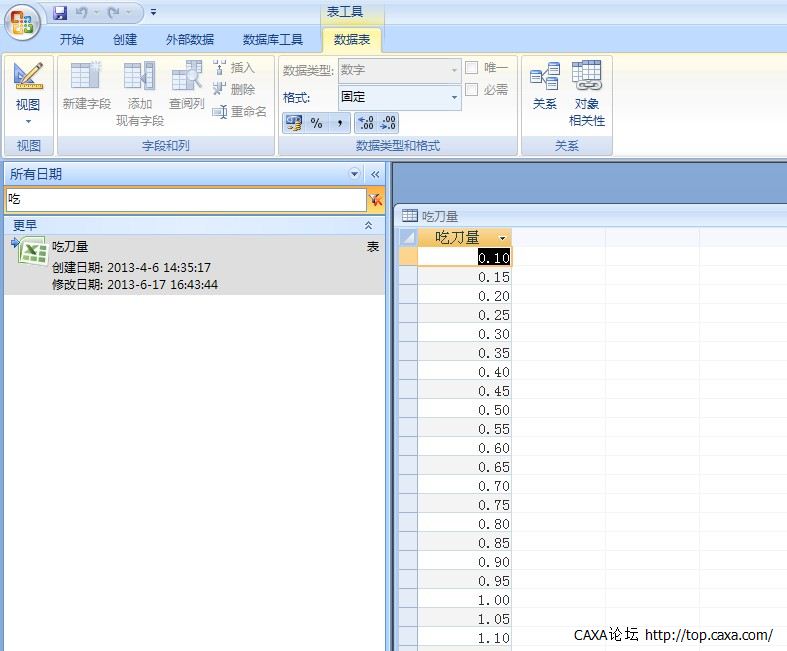Undo the last action in quick access toolbar
787x651 pixels.
point(82,13)
